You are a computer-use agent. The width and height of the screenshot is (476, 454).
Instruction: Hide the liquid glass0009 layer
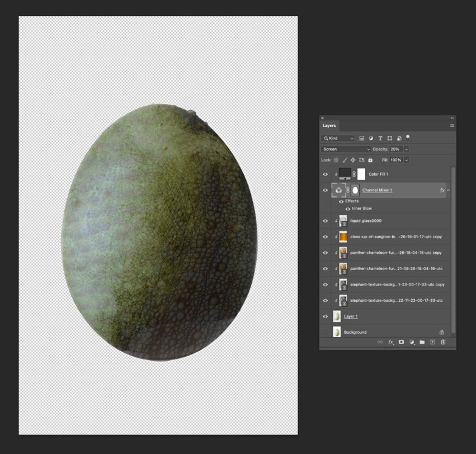(x=325, y=221)
